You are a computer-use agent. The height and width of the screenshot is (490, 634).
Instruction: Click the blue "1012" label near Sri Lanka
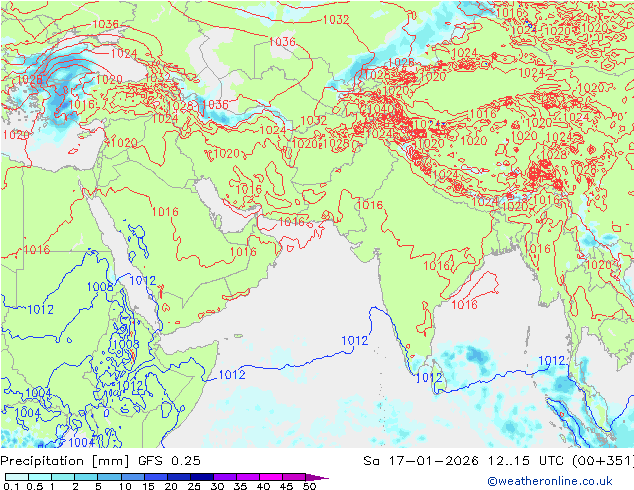point(429,378)
